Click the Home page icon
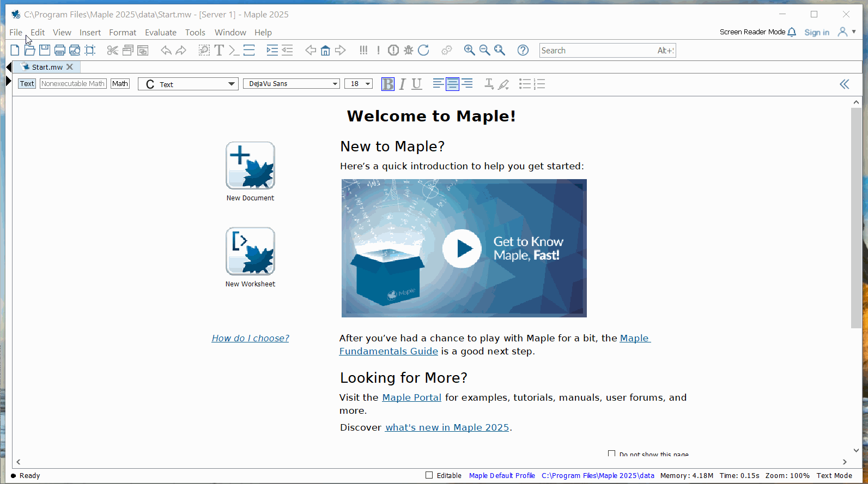This screenshot has height=484, width=868. tap(325, 51)
